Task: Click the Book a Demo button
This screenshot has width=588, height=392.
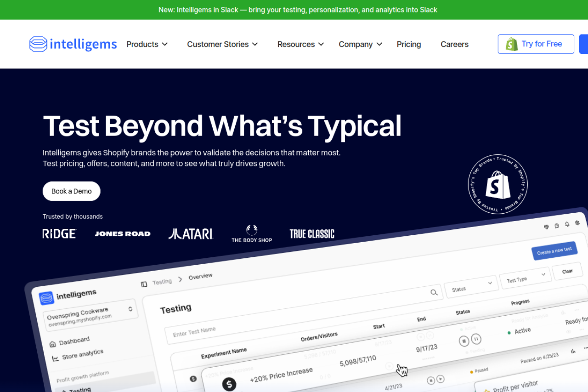Action: click(72, 191)
